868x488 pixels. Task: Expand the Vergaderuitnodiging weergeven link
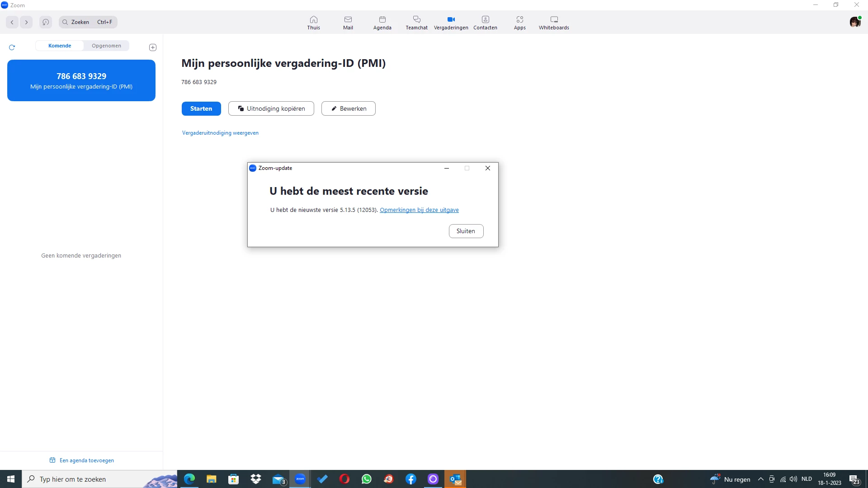(x=220, y=133)
